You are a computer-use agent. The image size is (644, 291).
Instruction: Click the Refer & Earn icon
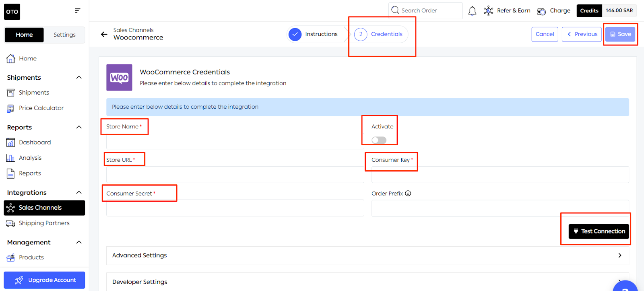coord(488,11)
